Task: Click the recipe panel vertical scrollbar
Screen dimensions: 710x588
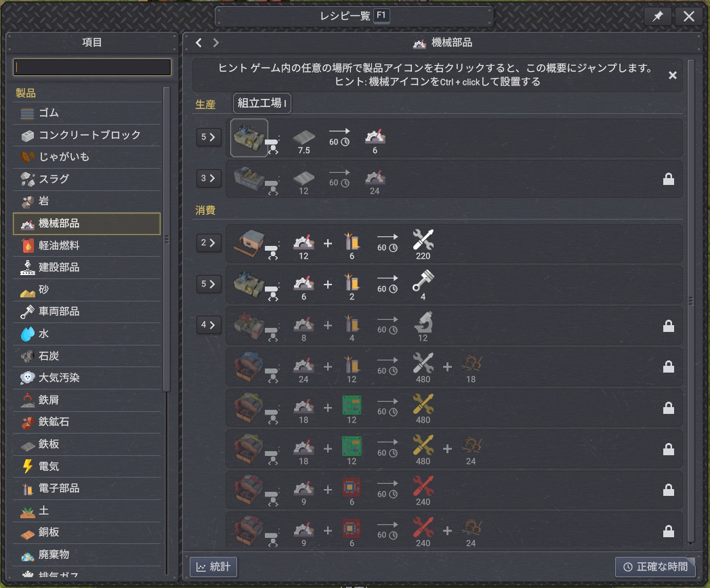Action: (690, 300)
